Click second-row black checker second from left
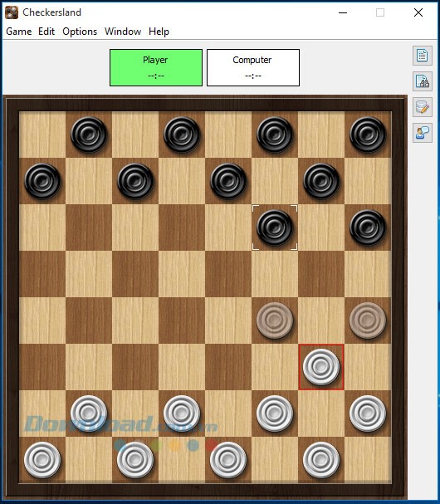The width and height of the screenshot is (440, 504). pos(135,181)
